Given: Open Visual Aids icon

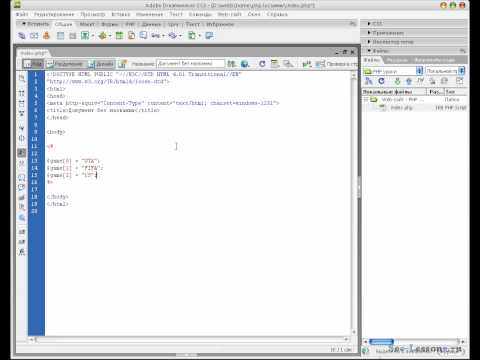Looking at the screenshot, I should click(x=288, y=63).
